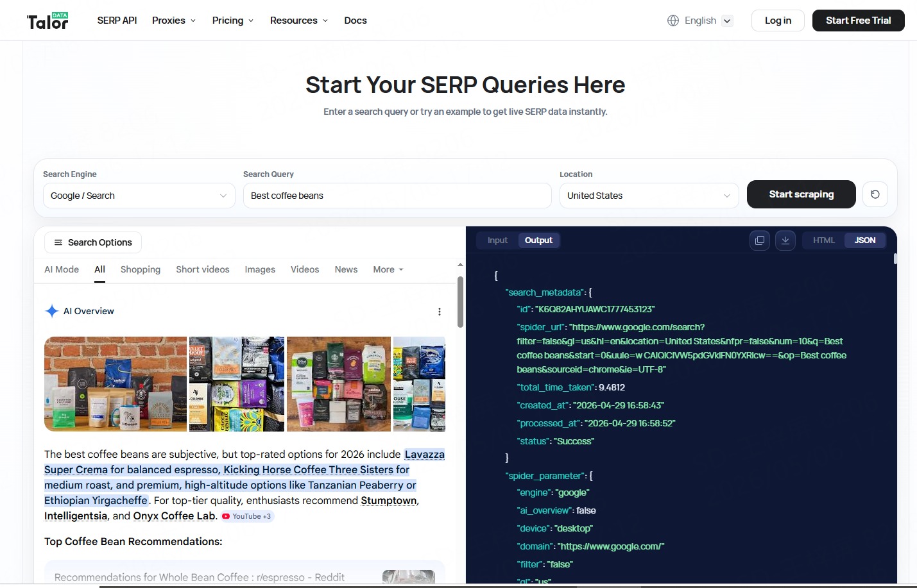Click the "spider_parameter" JSON key
Image resolution: width=917 pixels, height=588 pixels.
(545, 476)
